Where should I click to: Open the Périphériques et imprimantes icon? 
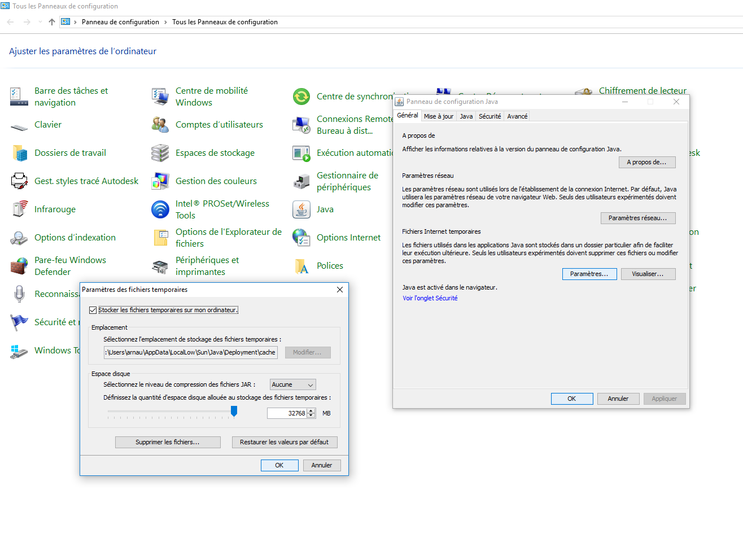160,266
